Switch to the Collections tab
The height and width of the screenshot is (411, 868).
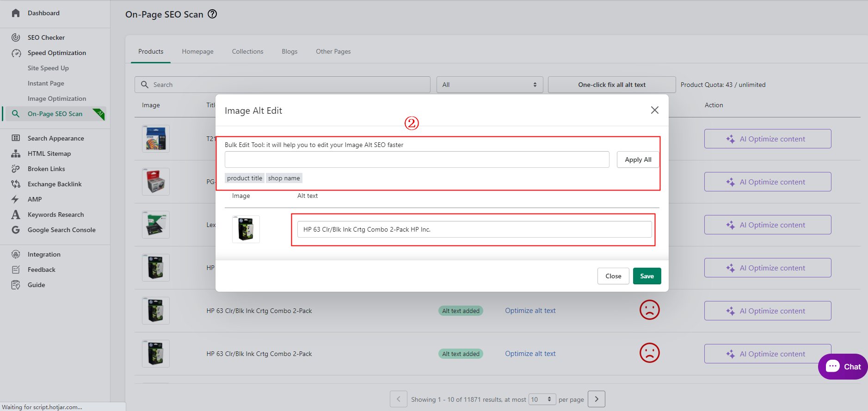pos(247,51)
